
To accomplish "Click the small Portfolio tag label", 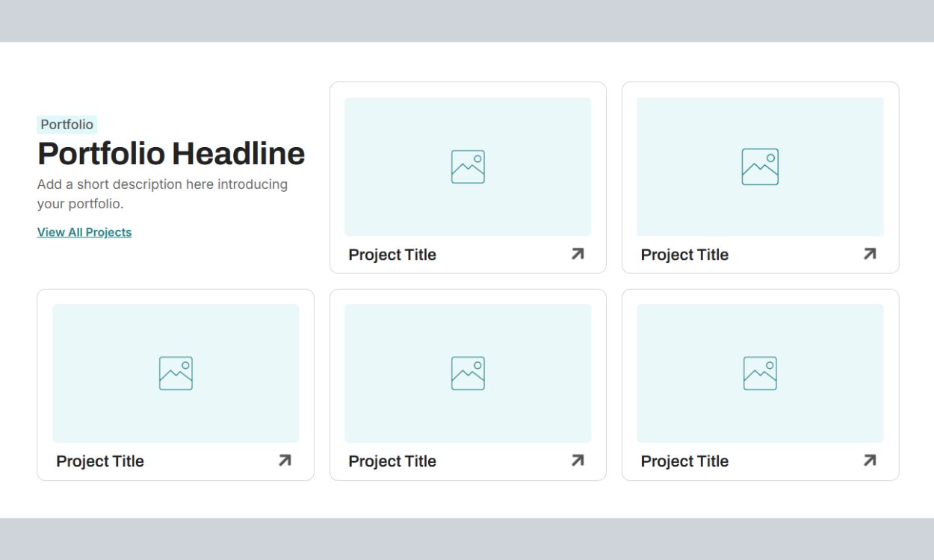I will (x=67, y=125).
